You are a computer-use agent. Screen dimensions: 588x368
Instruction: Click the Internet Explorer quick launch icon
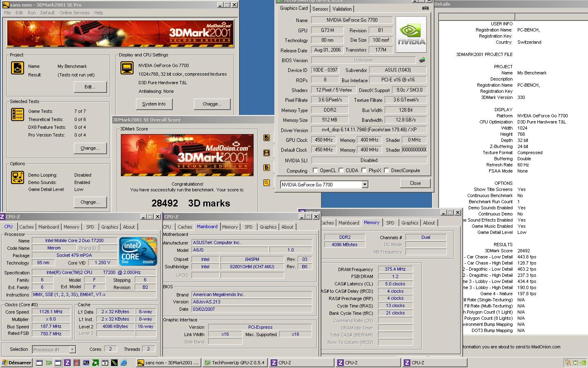pos(124,363)
